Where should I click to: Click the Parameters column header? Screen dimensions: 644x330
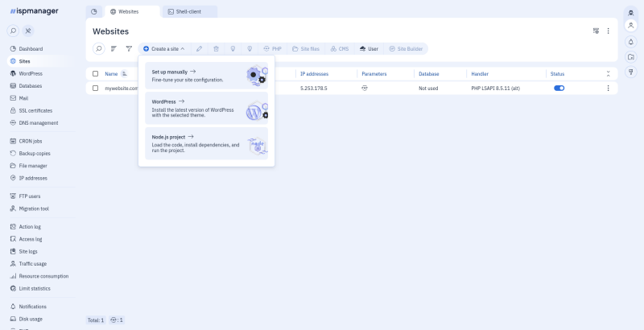click(374, 74)
